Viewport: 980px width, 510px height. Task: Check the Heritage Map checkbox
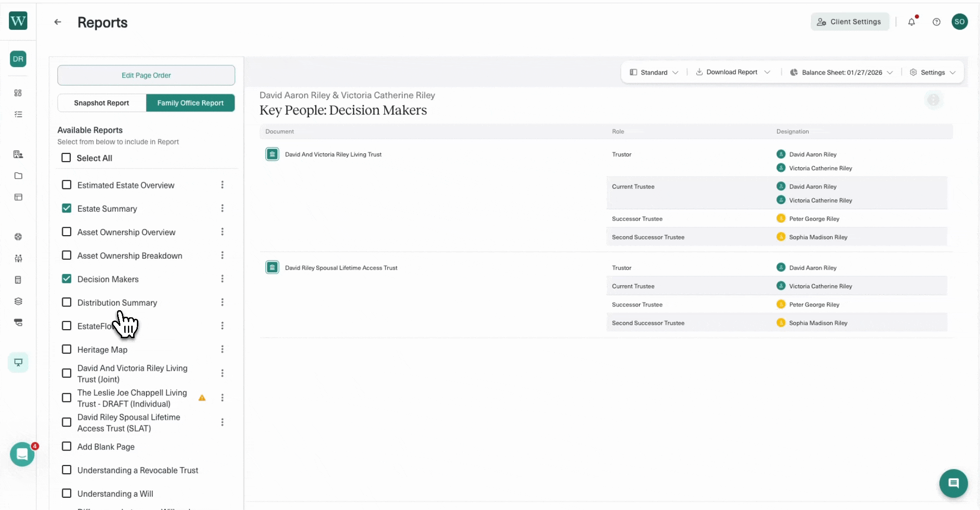point(67,349)
